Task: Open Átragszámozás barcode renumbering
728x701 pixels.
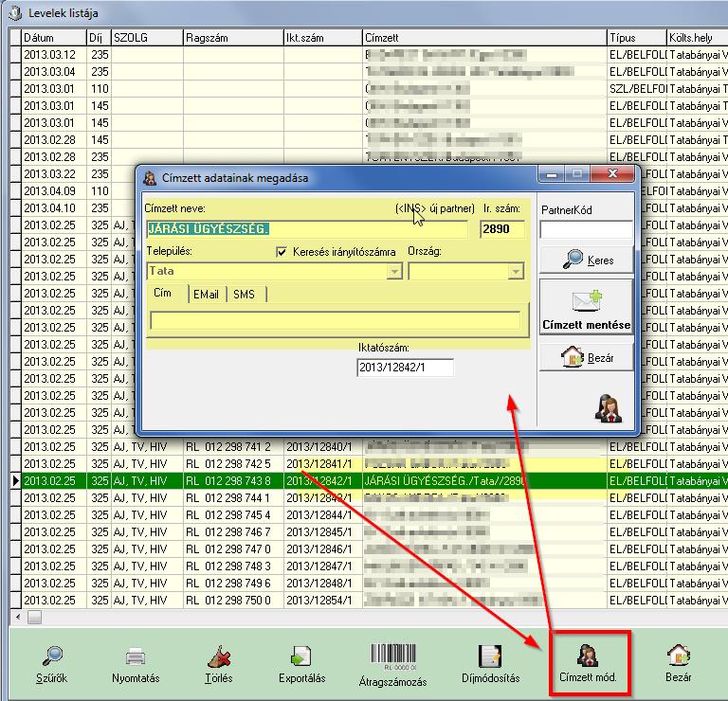Action: [x=392, y=666]
